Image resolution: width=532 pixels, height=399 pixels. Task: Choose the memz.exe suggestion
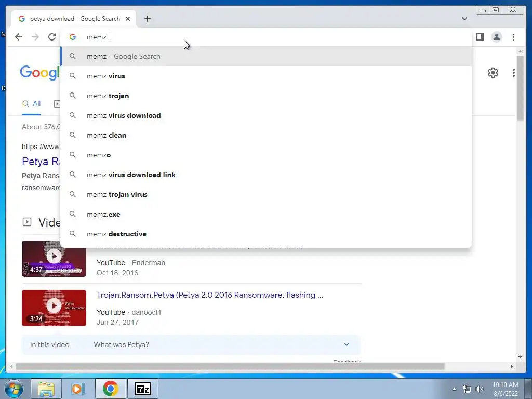click(267, 214)
